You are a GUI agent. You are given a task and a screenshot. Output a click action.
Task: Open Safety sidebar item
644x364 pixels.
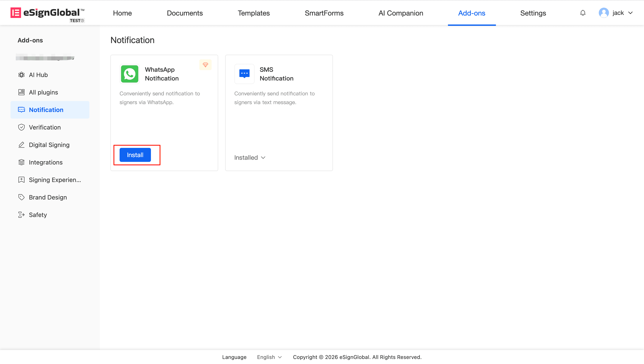point(37,215)
